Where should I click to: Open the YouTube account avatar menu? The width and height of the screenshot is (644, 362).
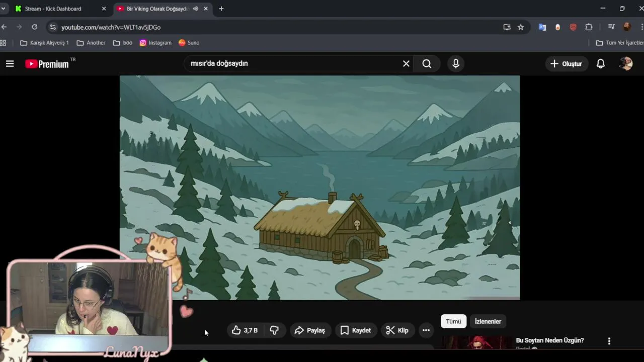[626, 64]
